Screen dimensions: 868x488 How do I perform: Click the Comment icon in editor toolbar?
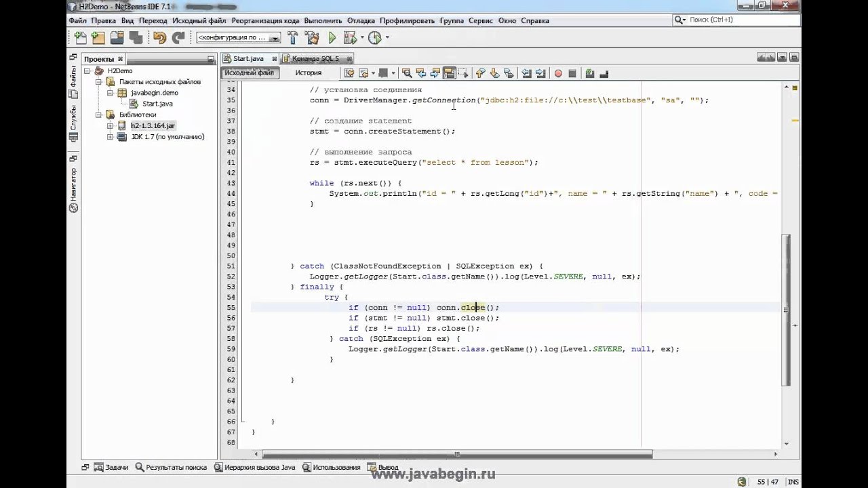[590, 73]
